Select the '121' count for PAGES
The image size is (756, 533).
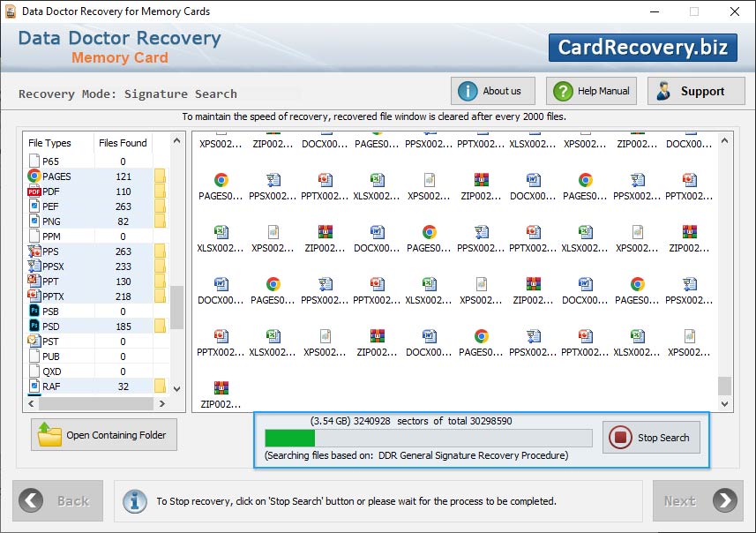tap(124, 176)
